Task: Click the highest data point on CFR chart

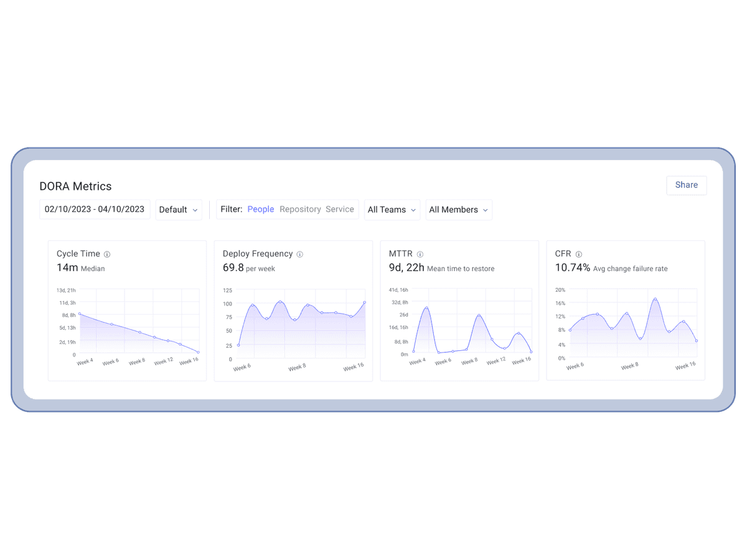Action: pos(655,298)
